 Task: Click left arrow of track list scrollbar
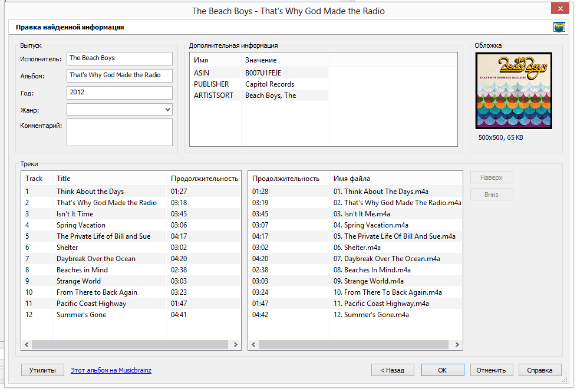coord(27,344)
